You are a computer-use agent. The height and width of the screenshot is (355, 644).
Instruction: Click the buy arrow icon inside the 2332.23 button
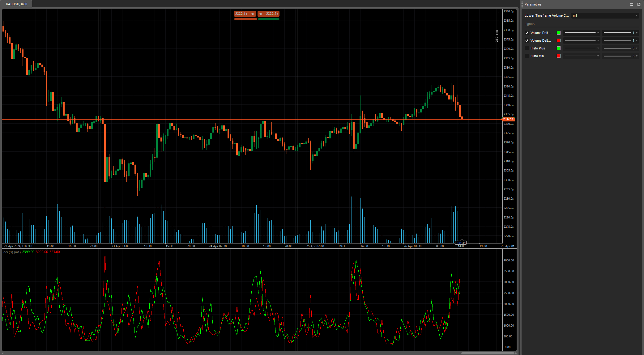tap(261, 14)
